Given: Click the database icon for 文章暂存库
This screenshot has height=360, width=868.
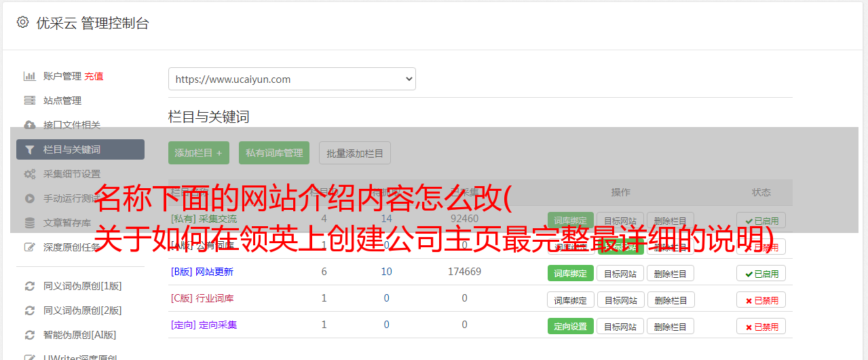Looking at the screenshot, I should pos(29,223).
